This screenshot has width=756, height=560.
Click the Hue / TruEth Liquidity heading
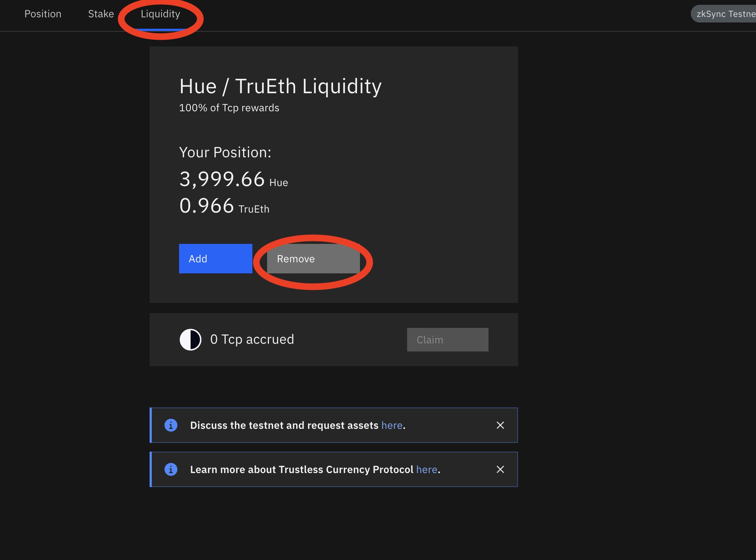click(x=280, y=87)
